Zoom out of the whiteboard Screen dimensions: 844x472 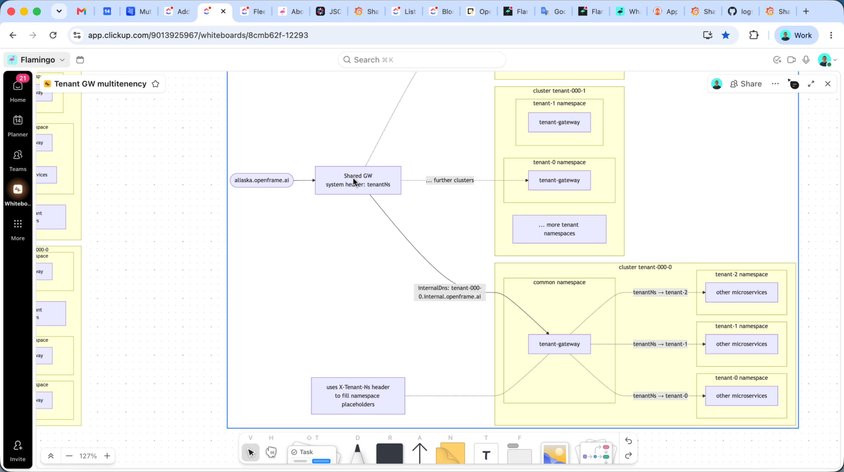click(x=69, y=456)
